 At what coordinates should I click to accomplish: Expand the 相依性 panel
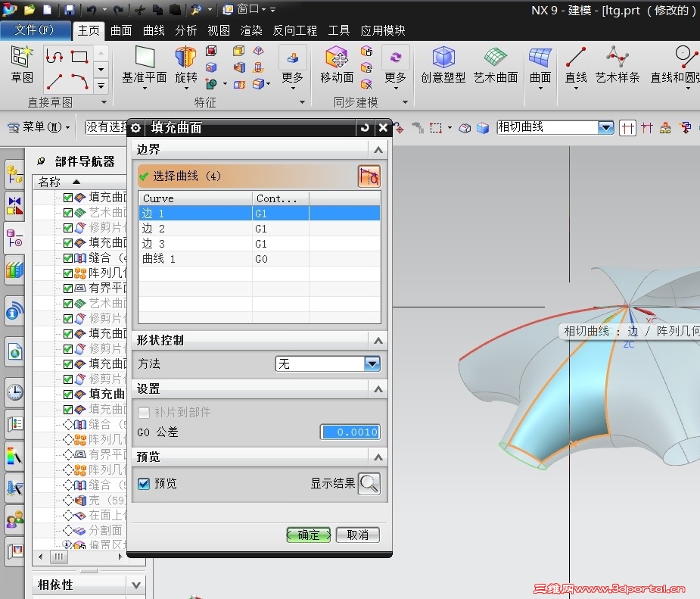136,585
